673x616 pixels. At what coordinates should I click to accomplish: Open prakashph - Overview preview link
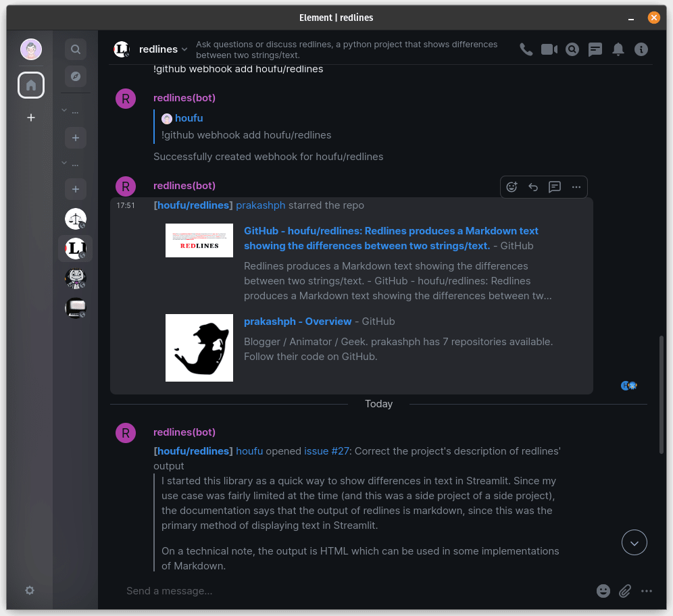point(297,322)
